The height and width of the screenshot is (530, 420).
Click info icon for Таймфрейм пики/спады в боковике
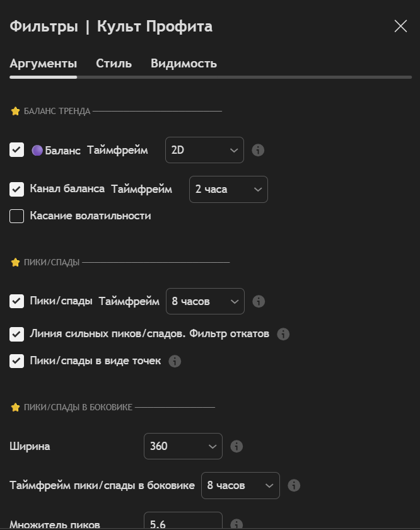[293, 486]
